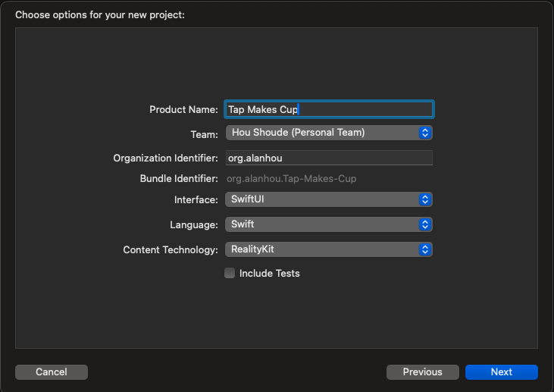Open the Interface dropdown set to SwiftUI
This screenshot has height=392, width=554.
click(322, 199)
